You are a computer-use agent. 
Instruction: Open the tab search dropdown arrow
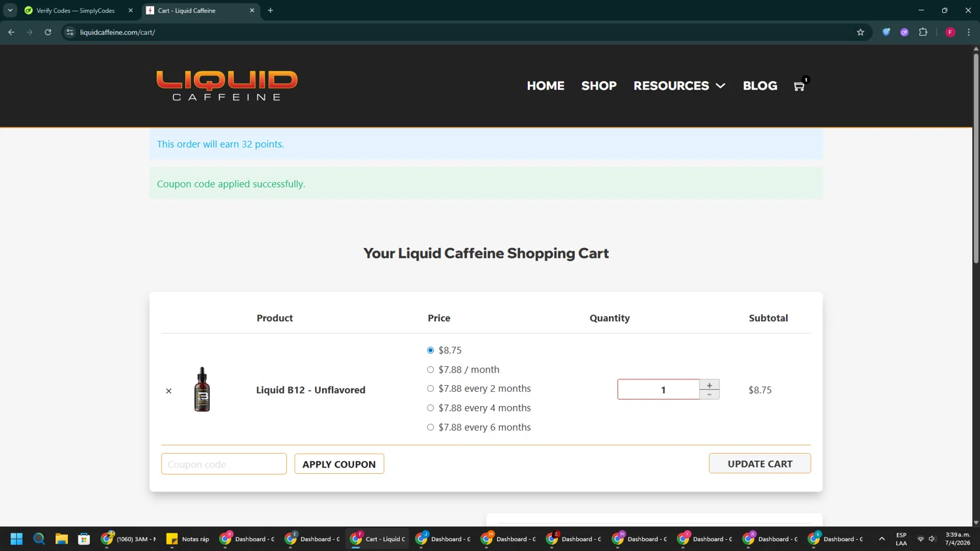click(x=10, y=10)
